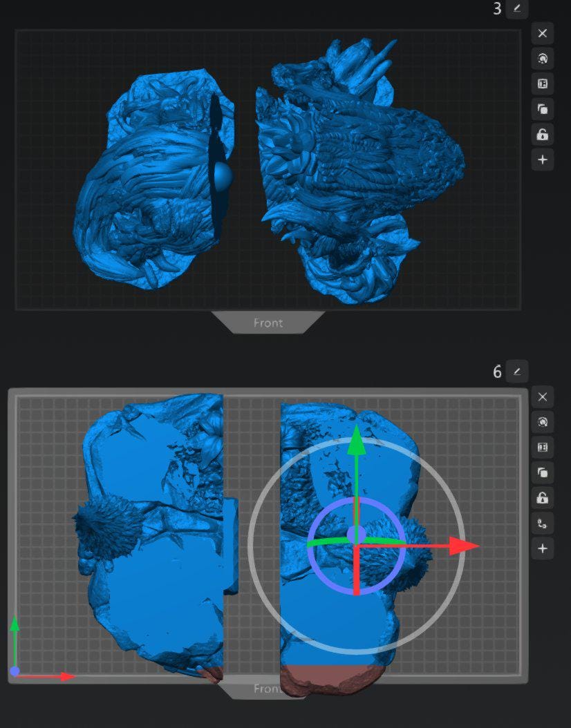
Task: Edit the name of plate 6
Action: (x=516, y=372)
